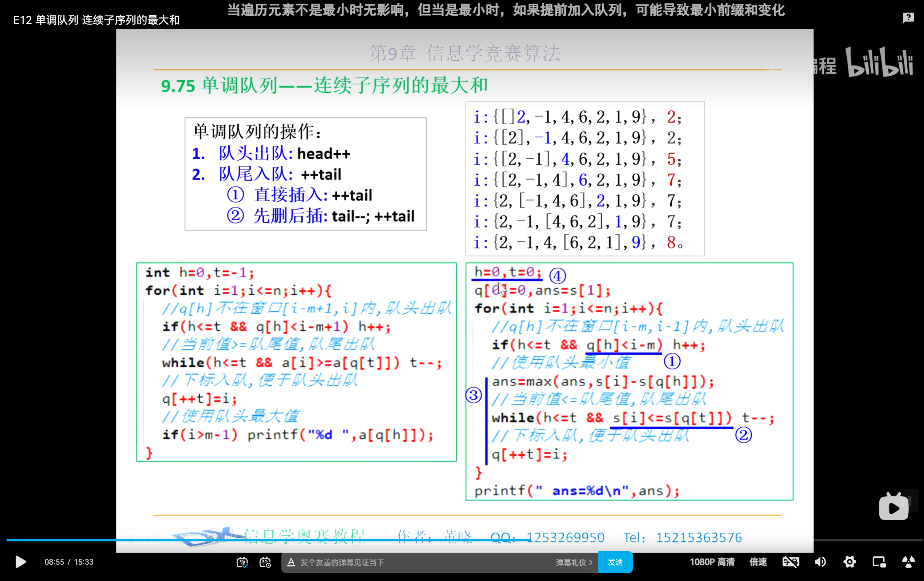
Task: Exit fullscreen mode
Action: click(x=908, y=562)
